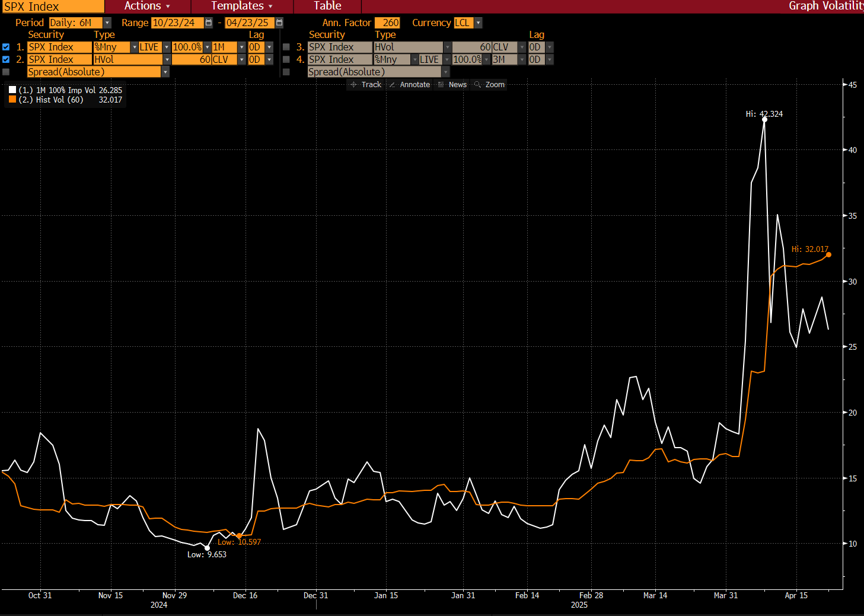Click the Mar 31 date label on x-axis

click(x=726, y=595)
